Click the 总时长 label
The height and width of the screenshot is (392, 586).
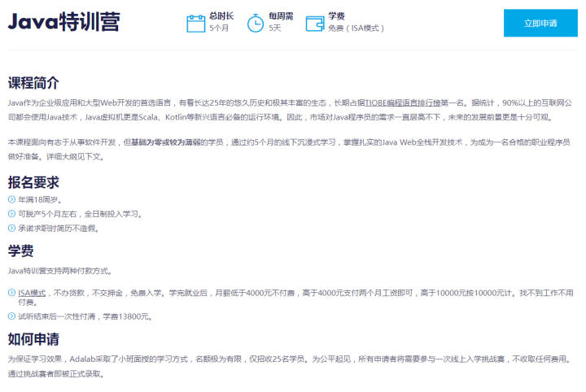[x=221, y=16]
